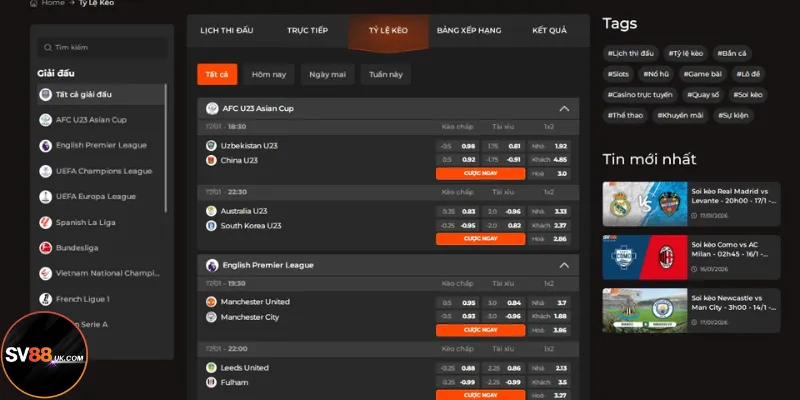The width and height of the screenshot is (800, 400).
Task: Select the Tuần này filter
Action: [x=385, y=75]
